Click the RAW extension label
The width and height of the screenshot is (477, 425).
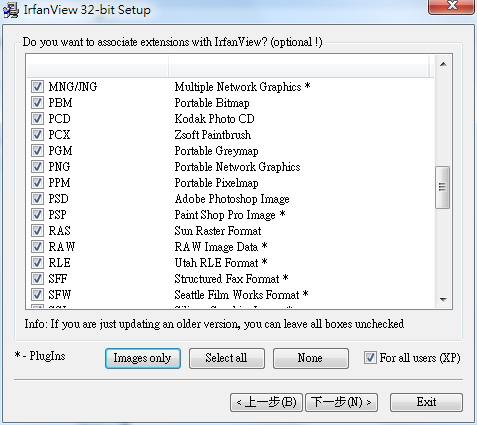click(x=62, y=247)
